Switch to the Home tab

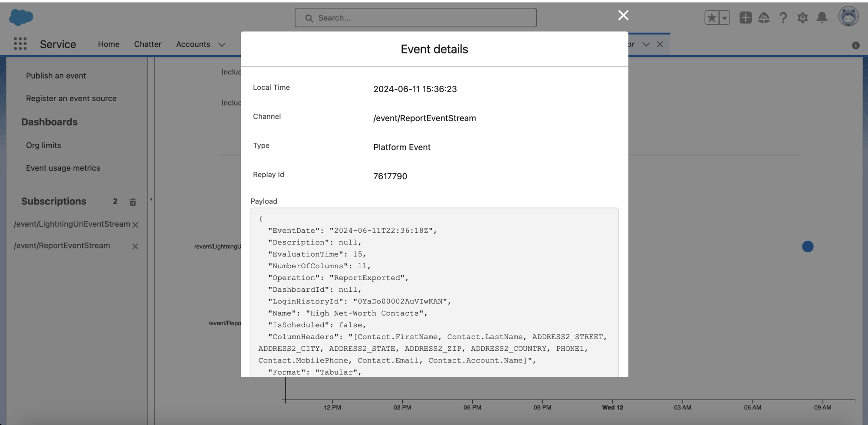[108, 44]
